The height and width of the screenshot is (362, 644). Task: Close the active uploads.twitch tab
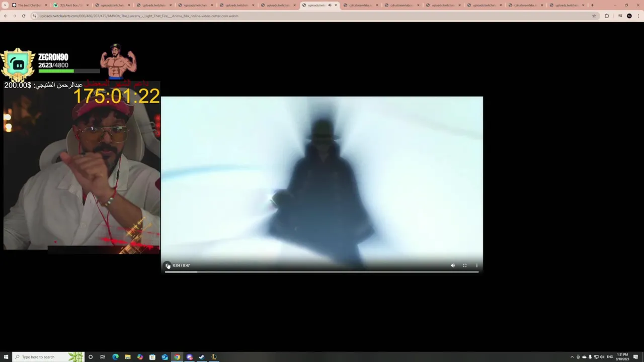click(x=336, y=5)
